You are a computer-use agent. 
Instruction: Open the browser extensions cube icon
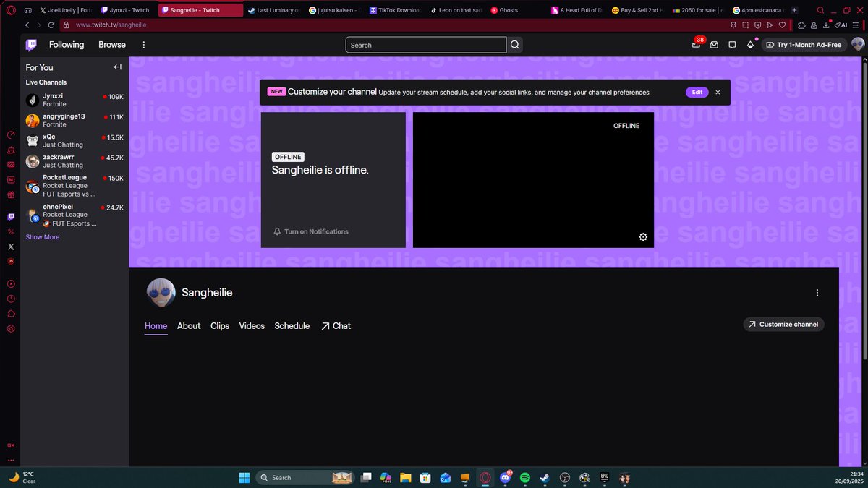[802, 25]
